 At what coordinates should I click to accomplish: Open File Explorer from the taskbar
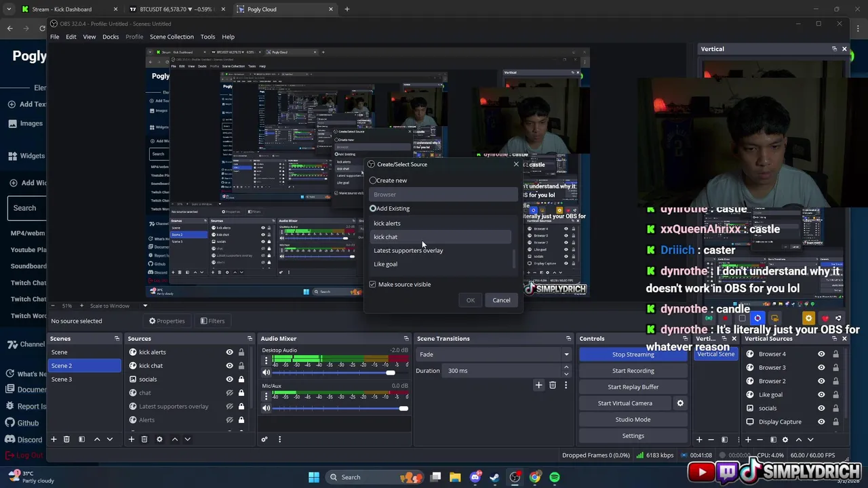click(455, 477)
